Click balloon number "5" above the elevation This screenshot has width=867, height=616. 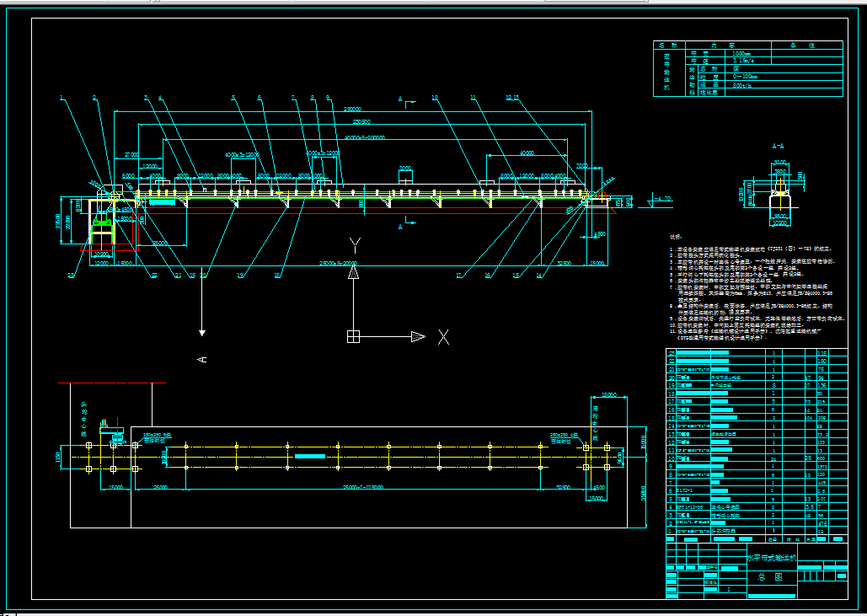(x=233, y=98)
